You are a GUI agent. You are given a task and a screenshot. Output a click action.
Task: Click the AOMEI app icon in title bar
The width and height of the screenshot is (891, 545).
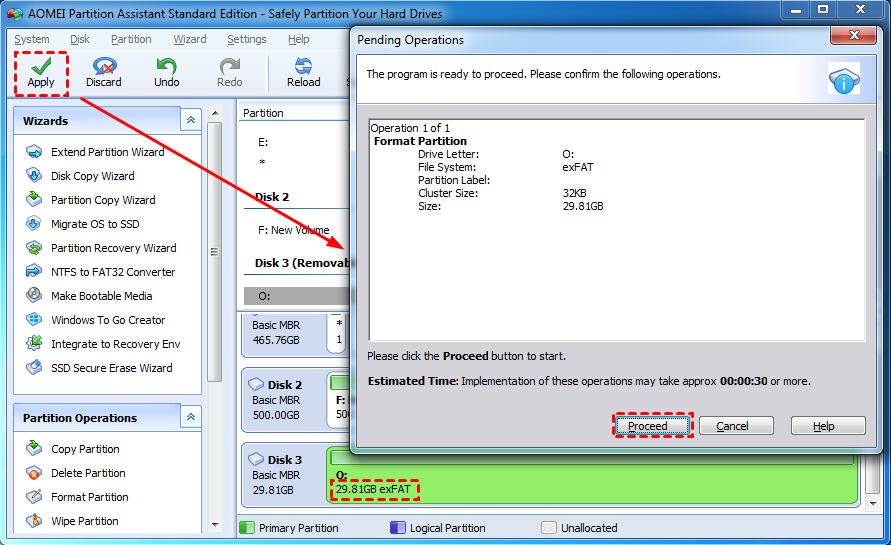(14, 13)
